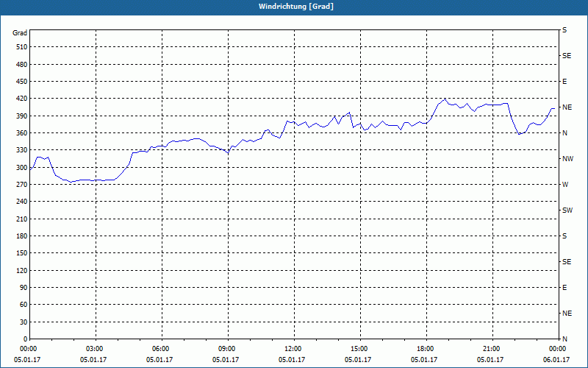This screenshot has height=368, width=588.
Task: Click the 420 y-axis value
Action: click(22, 99)
